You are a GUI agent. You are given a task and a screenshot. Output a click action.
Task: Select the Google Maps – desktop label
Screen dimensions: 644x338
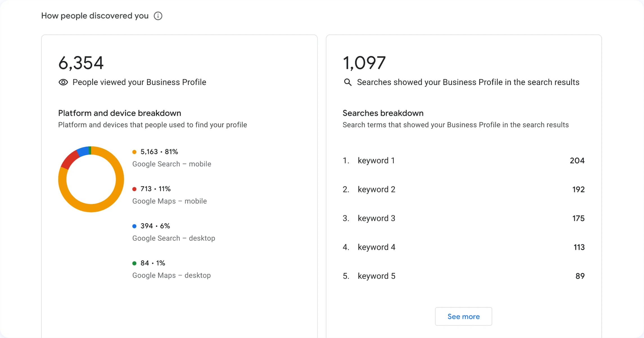point(171,276)
